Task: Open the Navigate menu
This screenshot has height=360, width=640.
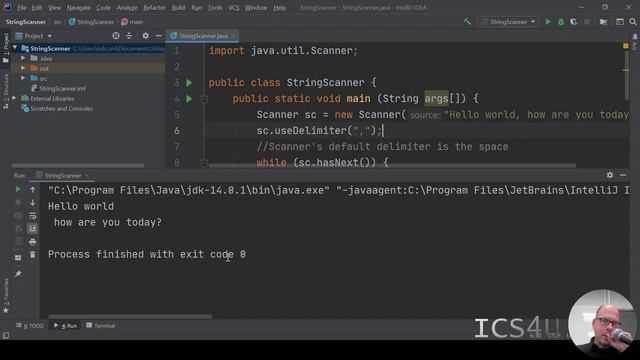Action: tap(78, 8)
